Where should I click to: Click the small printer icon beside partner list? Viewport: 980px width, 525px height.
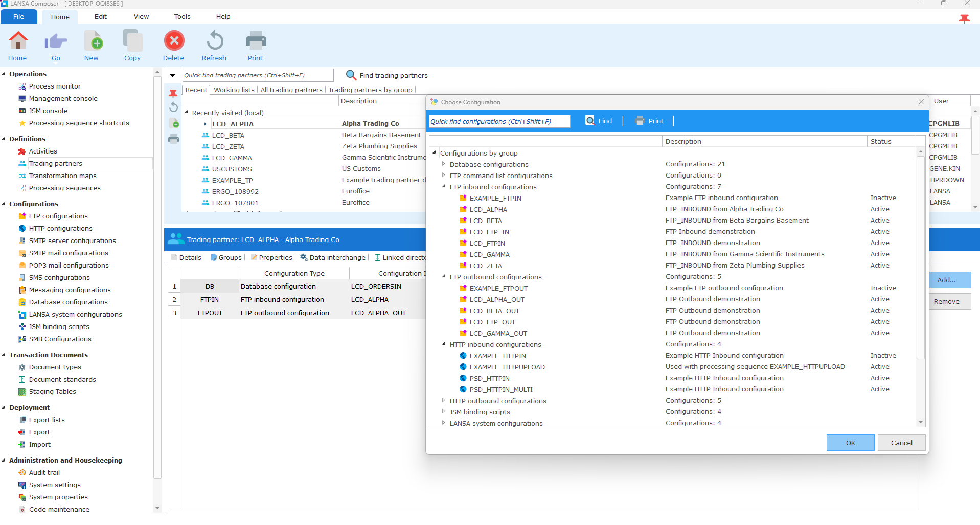[173, 139]
